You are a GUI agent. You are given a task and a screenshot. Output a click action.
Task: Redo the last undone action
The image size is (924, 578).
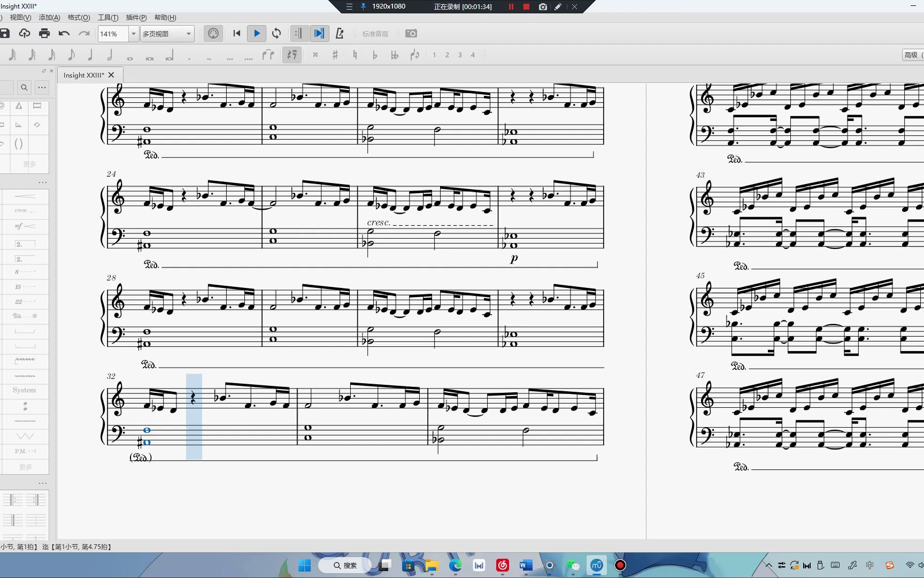(x=84, y=33)
